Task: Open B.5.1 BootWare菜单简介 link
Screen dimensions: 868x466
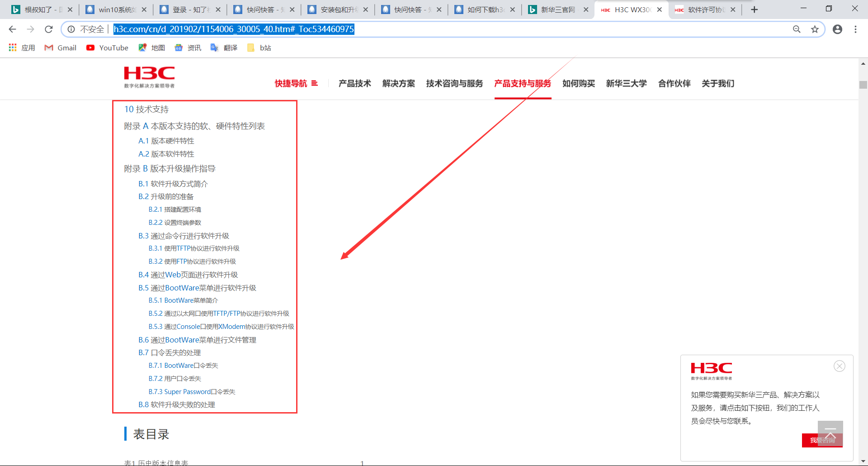Action: 183,300
